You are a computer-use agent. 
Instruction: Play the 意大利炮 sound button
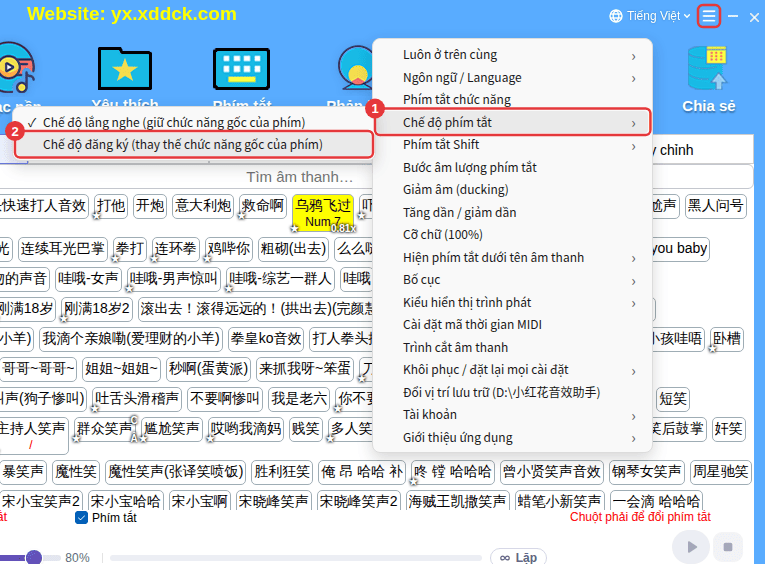click(x=203, y=206)
